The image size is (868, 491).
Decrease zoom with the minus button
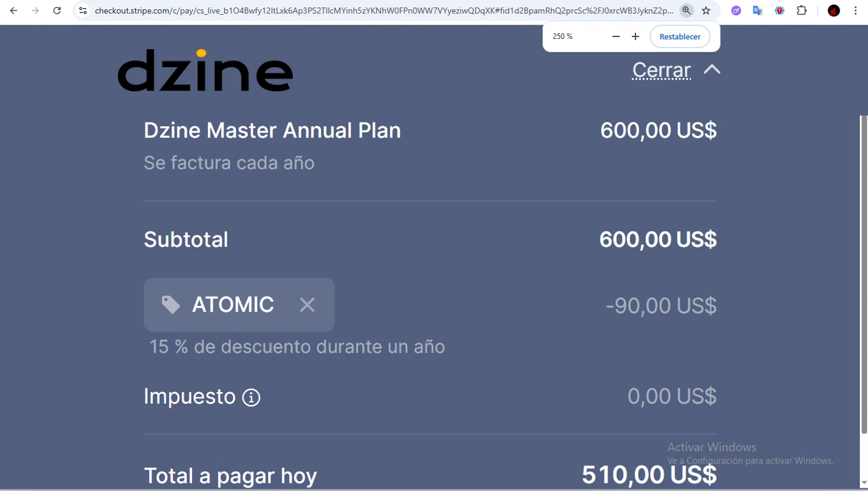pyautogui.click(x=616, y=36)
